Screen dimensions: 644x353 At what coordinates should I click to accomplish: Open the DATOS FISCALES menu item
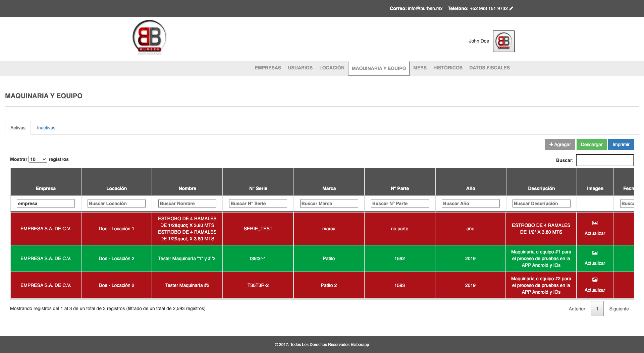[x=489, y=68]
